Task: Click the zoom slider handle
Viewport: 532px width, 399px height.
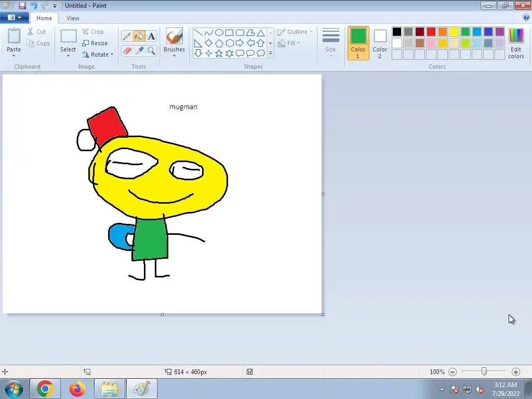Action: point(484,371)
